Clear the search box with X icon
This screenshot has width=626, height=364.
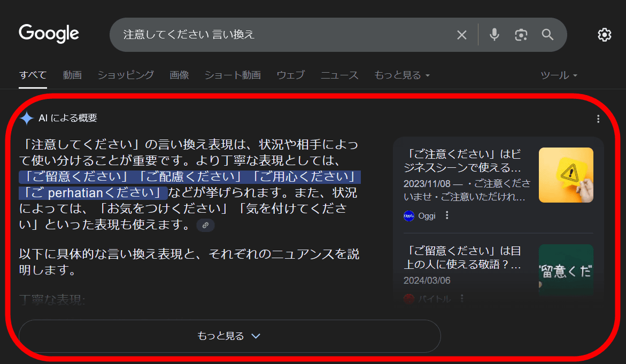coord(462,35)
